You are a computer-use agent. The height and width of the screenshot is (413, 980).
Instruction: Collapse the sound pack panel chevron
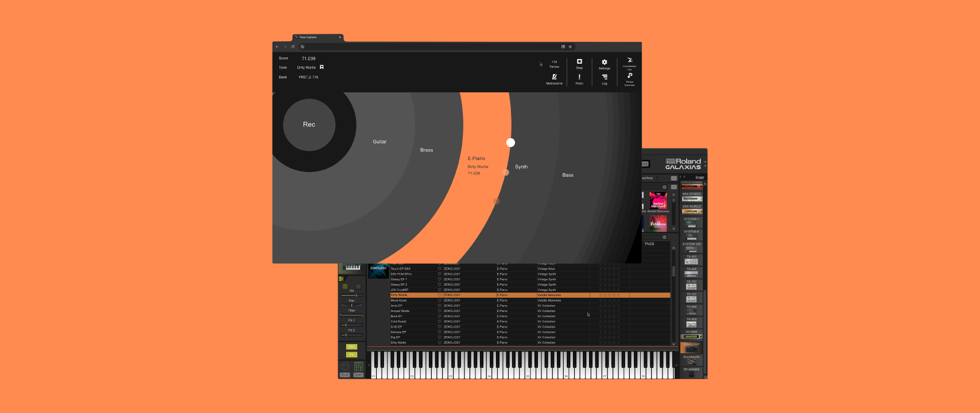[673, 187]
